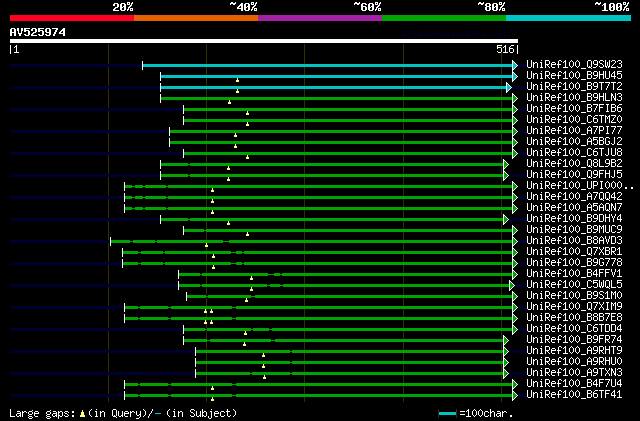Click the end arrow of B9T7T2 alignment
This screenshot has width=640, height=421.
coord(509,87)
